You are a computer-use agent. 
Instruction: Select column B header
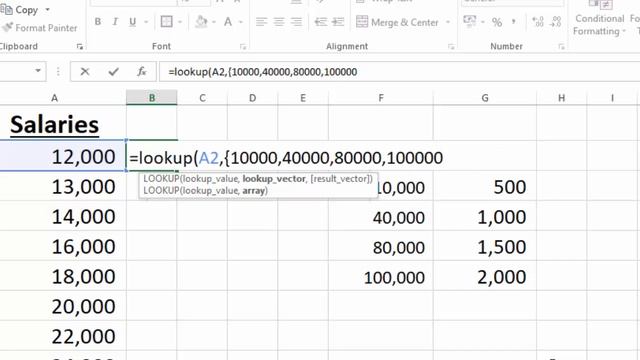(152, 98)
